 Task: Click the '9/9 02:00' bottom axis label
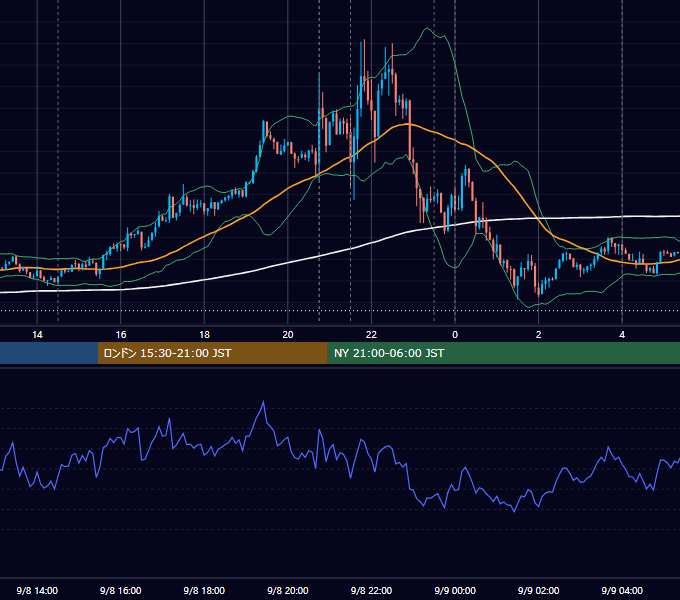tap(538, 590)
